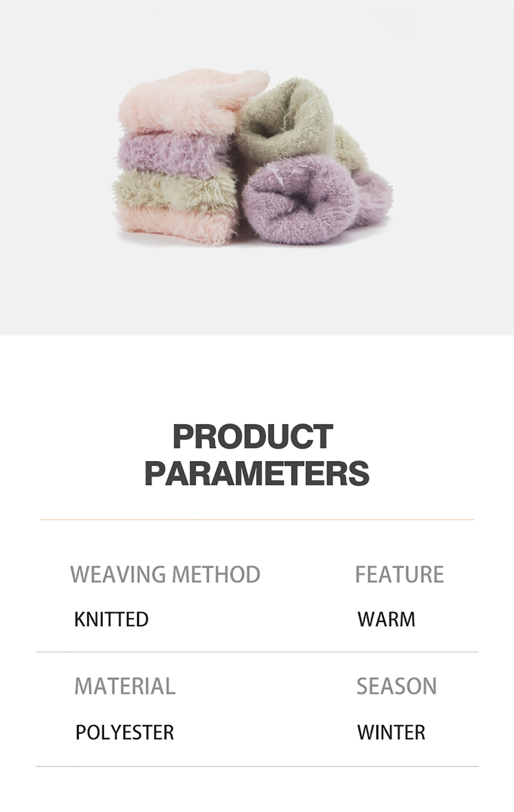Select the MATERIAL label
The width and height of the screenshot is (514, 812).
click(x=125, y=686)
